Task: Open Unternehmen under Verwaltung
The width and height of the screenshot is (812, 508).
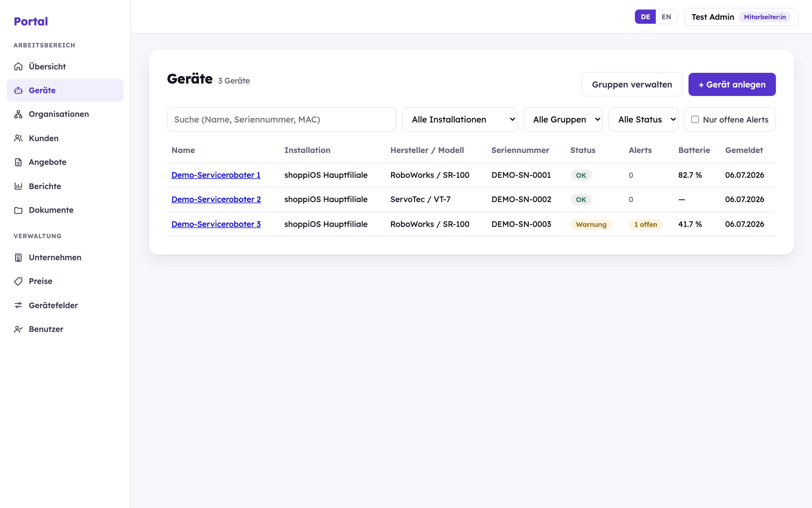Action: point(65,257)
